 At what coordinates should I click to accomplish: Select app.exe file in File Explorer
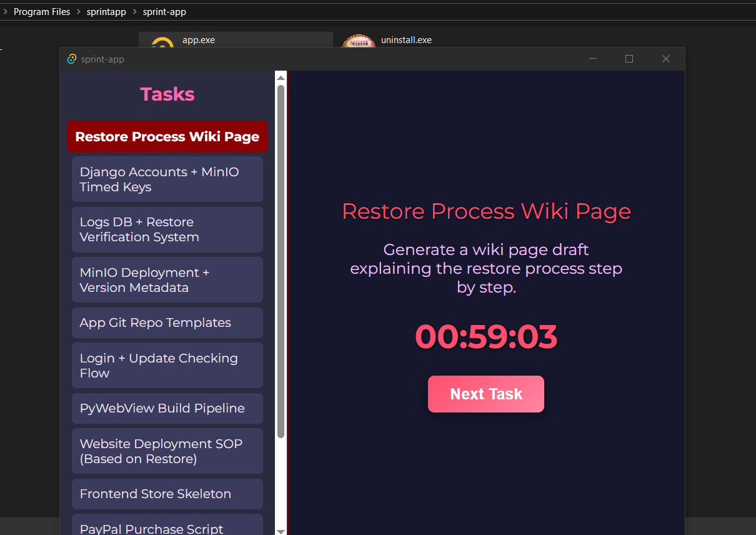236,40
